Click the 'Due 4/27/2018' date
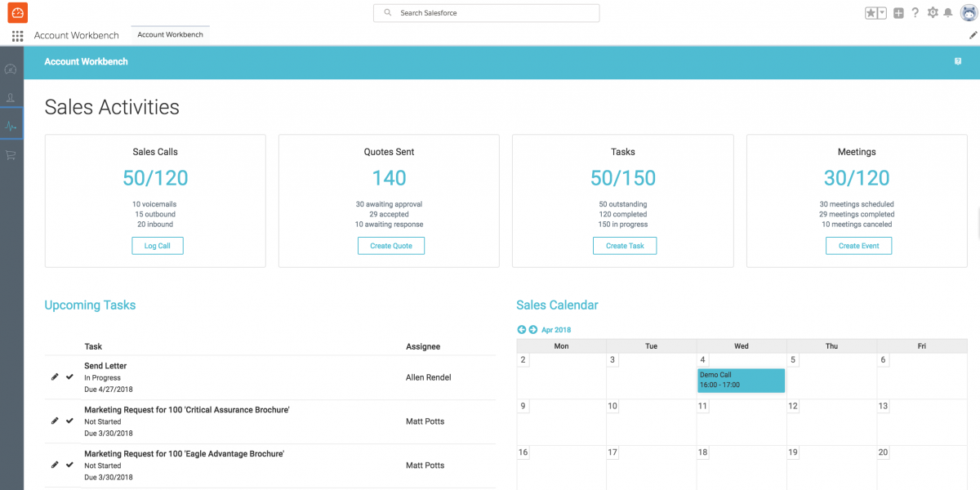980x490 pixels. (109, 390)
